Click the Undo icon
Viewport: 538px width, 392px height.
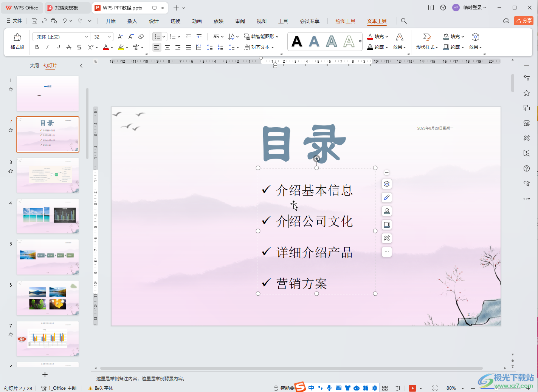pos(65,21)
